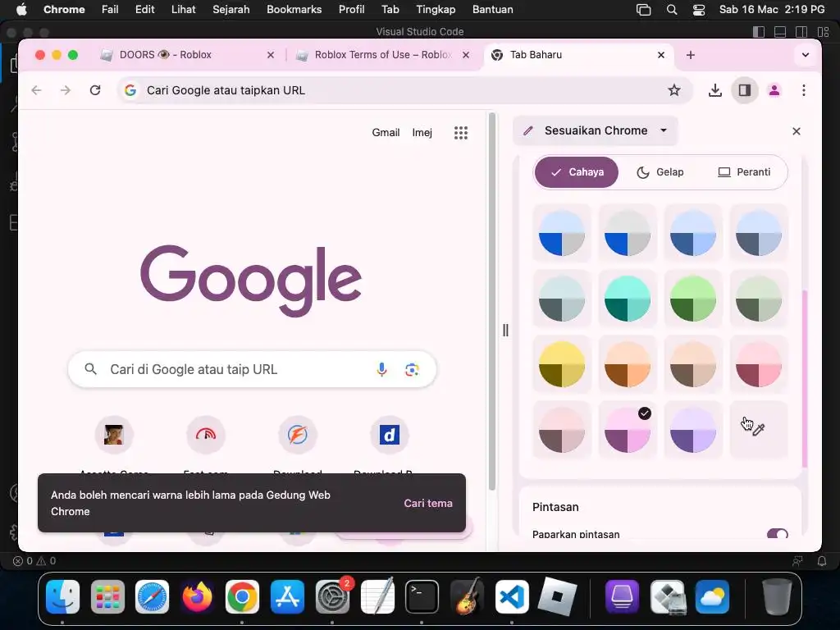Toggle the side panel icon in the toolbar

[x=745, y=90]
